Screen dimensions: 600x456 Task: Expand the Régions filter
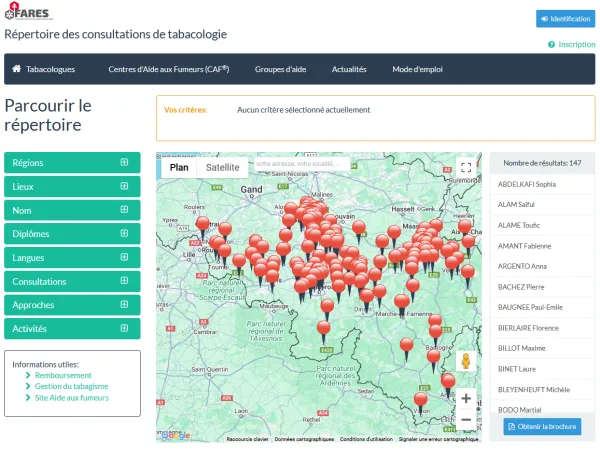[72, 163]
